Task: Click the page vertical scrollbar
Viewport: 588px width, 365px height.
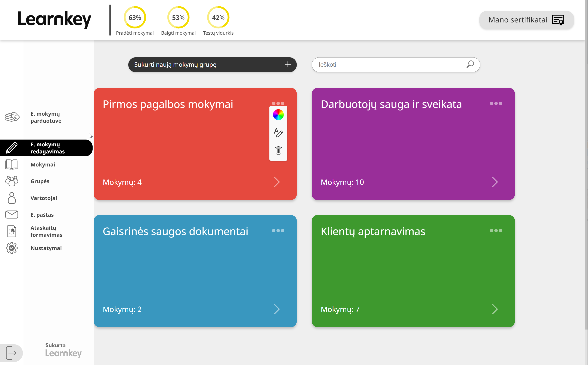Action: 586,165
